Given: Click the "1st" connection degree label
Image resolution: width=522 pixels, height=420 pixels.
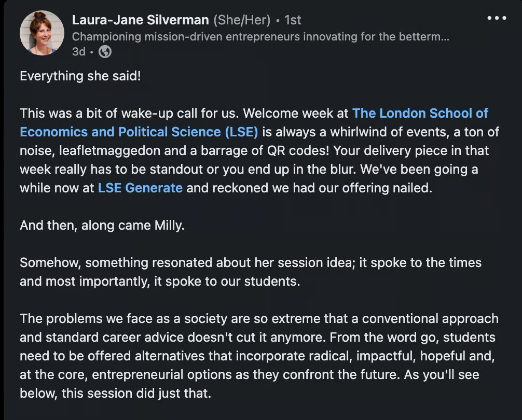Looking at the screenshot, I should click(293, 20).
